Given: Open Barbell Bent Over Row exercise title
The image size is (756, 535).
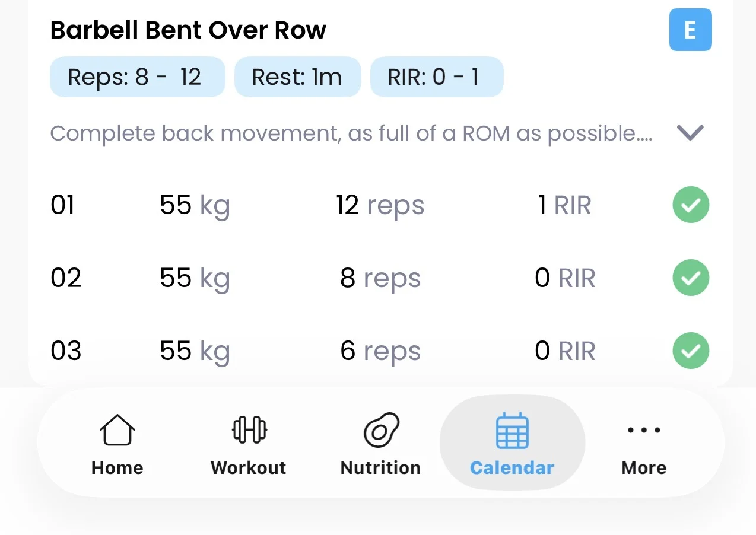Looking at the screenshot, I should 188,30.
